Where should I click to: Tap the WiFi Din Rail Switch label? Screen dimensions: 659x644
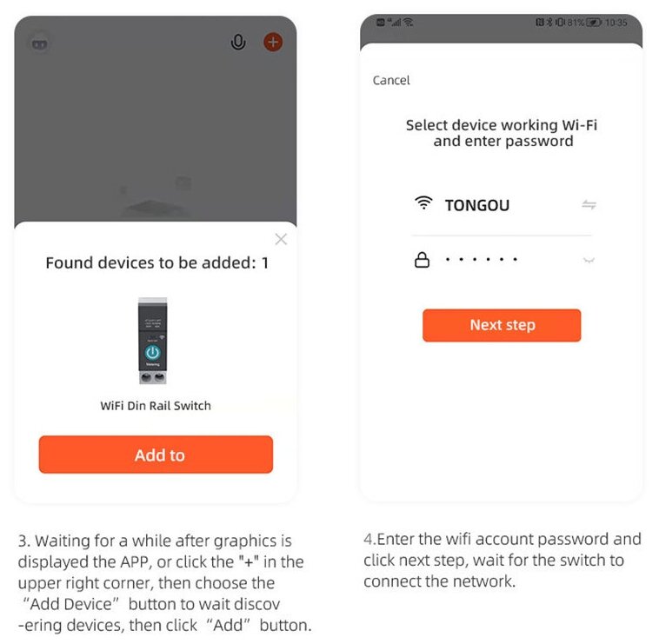pos(156,406)
